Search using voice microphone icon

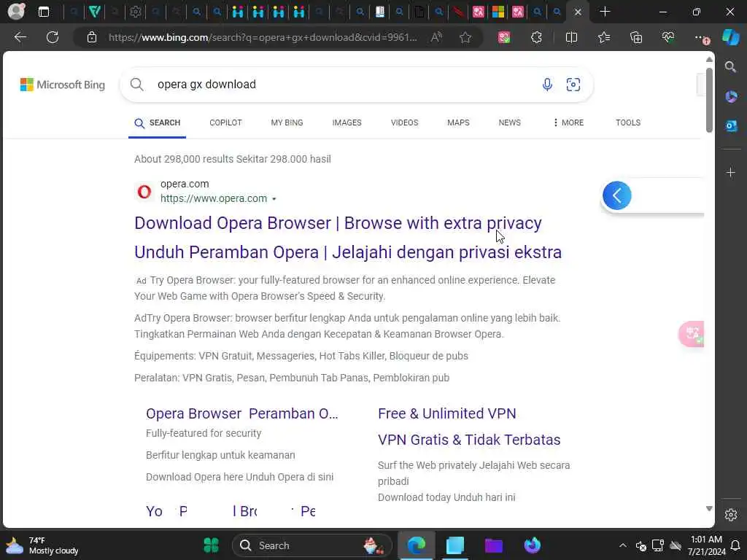coord(547,85)
